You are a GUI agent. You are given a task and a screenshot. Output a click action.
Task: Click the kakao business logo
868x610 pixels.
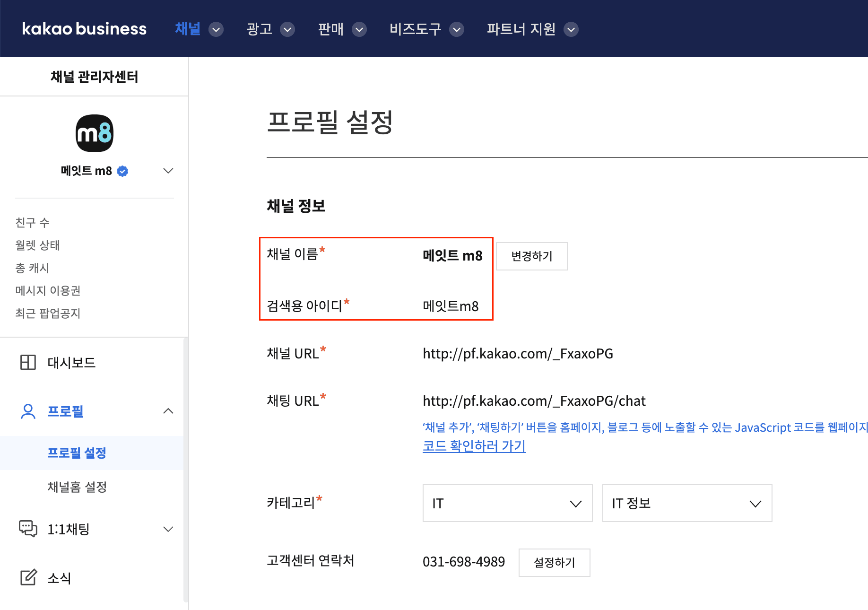[x=84, y=29]
